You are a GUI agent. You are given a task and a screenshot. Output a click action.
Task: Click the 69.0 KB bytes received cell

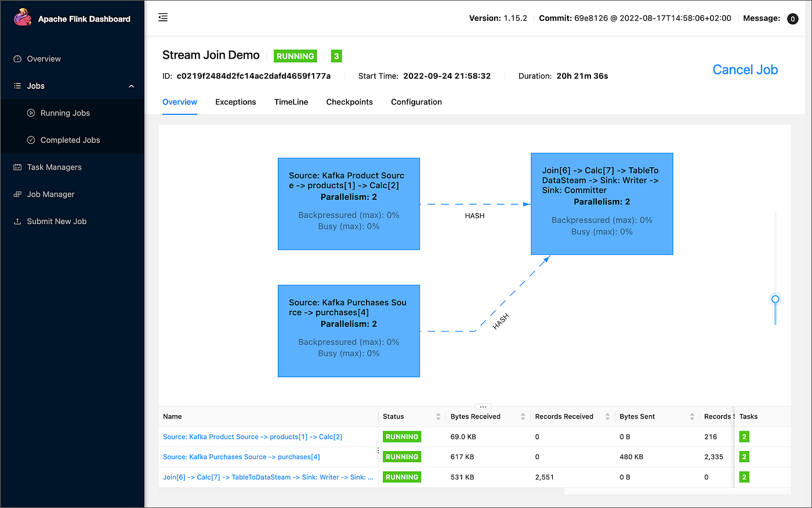point(462,437)
